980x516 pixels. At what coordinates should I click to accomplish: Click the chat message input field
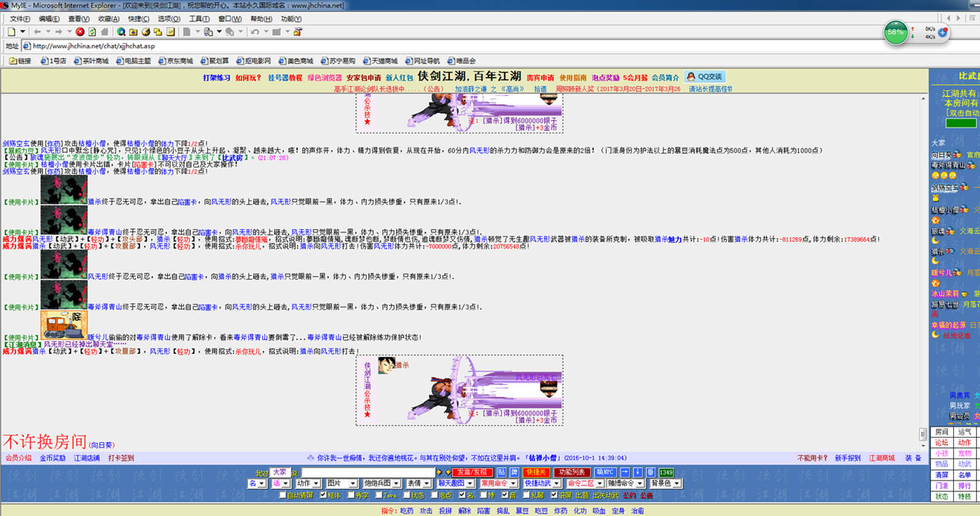point(368,472)
